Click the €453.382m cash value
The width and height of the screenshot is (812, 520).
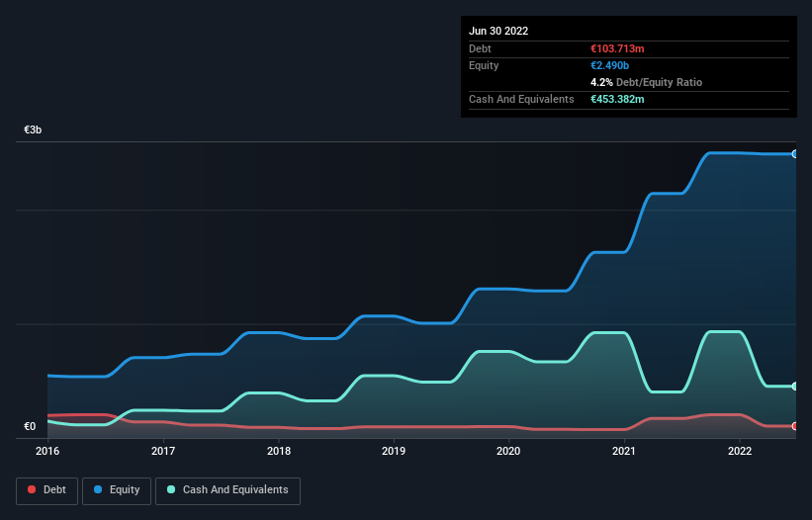(x=617, y=99)
